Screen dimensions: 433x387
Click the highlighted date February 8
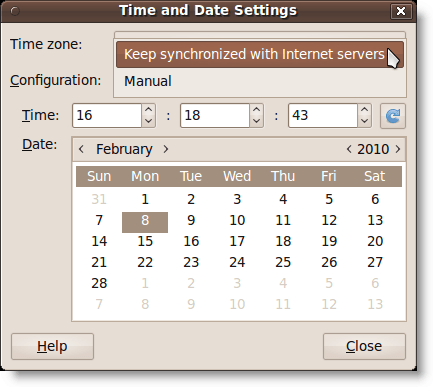[145, 222]
